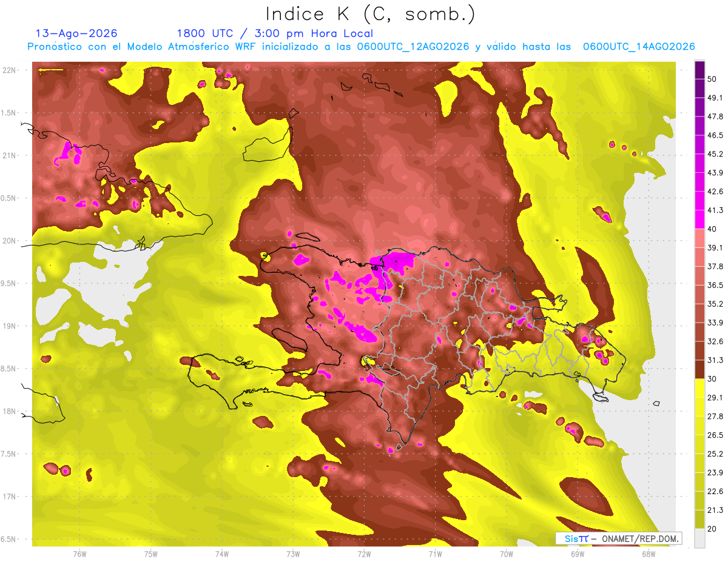
Task: Click the '20N' latitude axis label
Action: tap(9, 241)
